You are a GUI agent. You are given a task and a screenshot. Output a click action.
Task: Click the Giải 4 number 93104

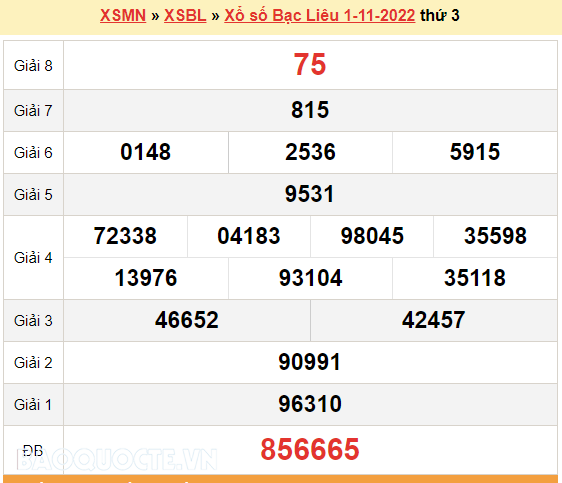(x=310, y=278)
